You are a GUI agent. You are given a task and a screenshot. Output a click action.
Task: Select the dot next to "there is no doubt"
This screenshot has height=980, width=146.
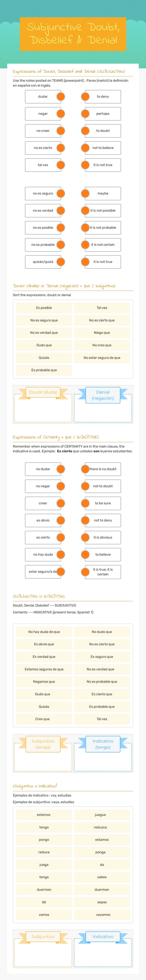tap(85, 469)
